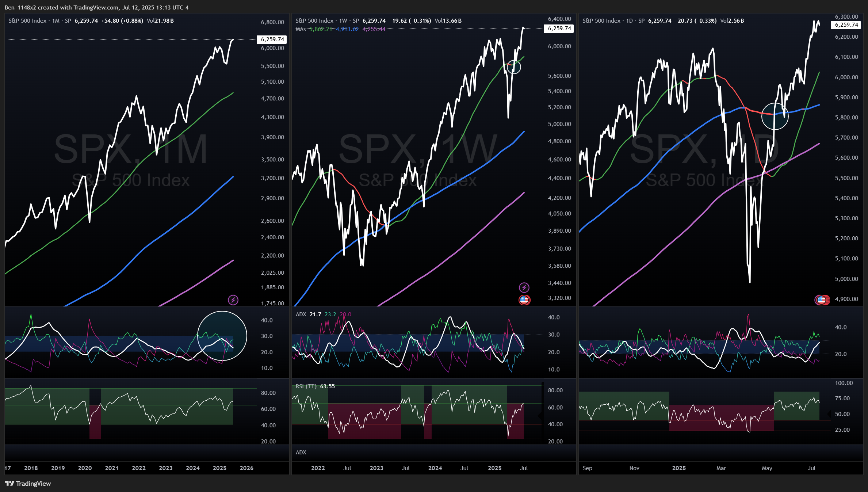Click the collapsed ADX label below weekly RSI
This screenshot has height=492, width=868.
pos(301,452)
